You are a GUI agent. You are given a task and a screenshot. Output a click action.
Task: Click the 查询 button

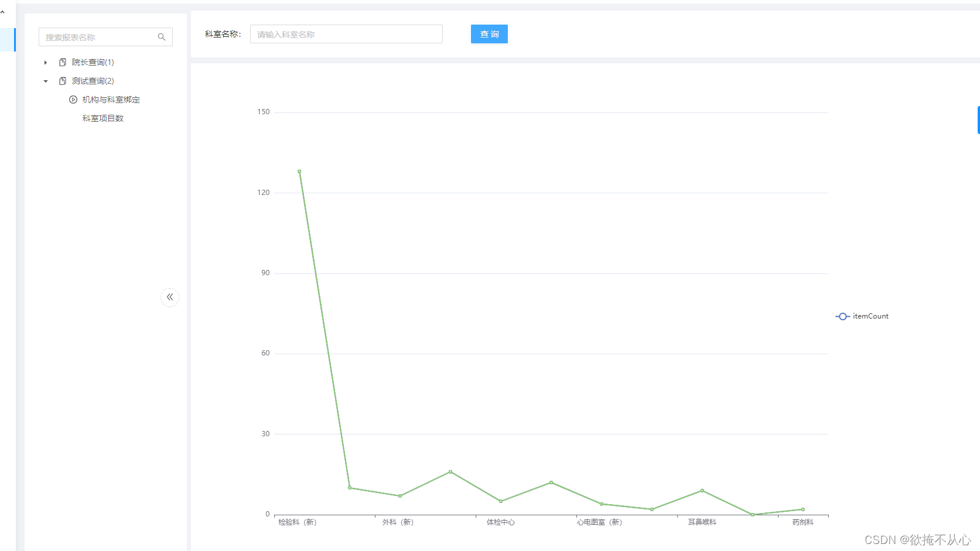coord(489,34)
